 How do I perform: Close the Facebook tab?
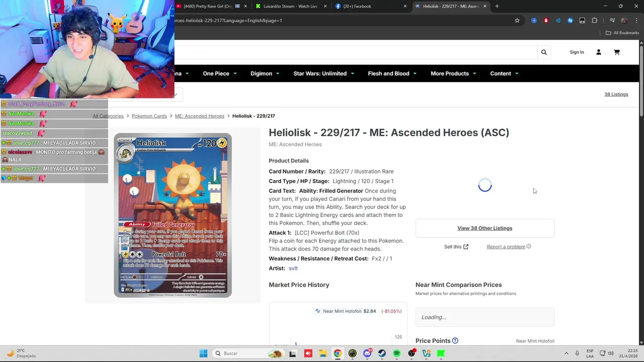tap(405, 6)
